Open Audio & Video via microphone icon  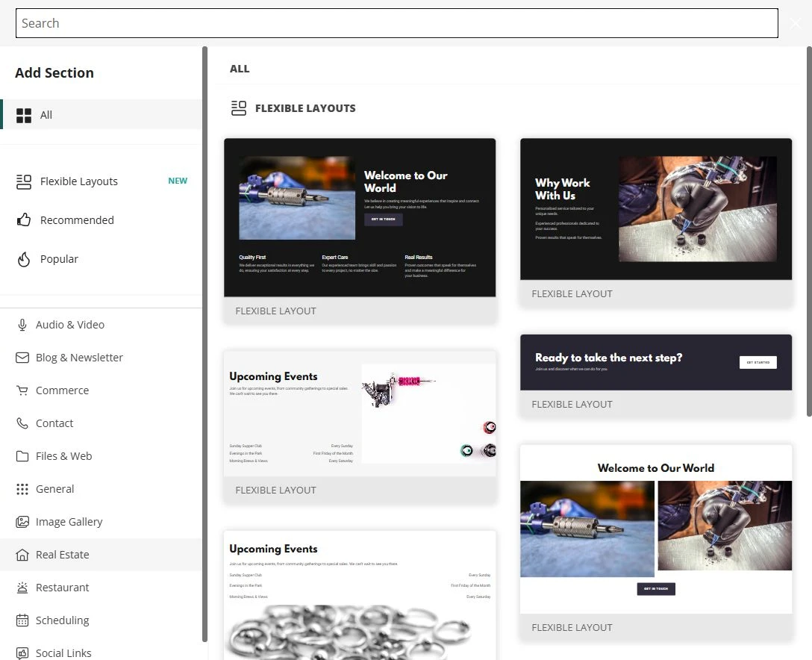(22, 325)
